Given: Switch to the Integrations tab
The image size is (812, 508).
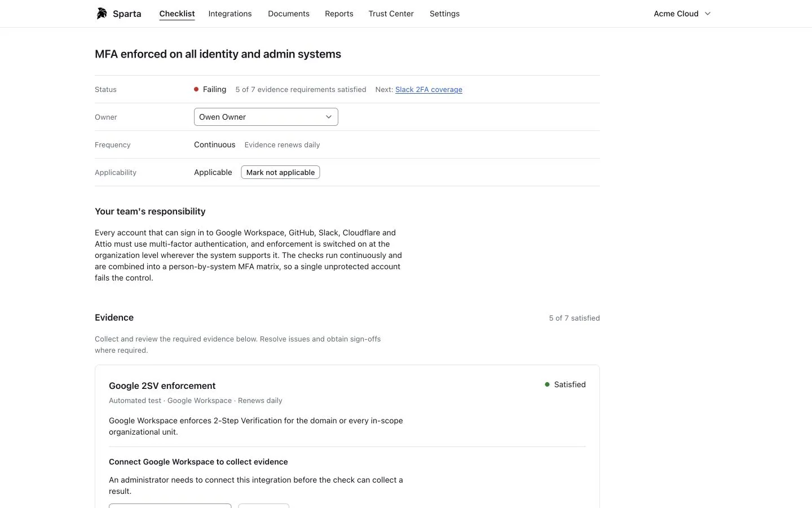Looking at the screenshot, I should pyautogui.click(x=230, y=14).
